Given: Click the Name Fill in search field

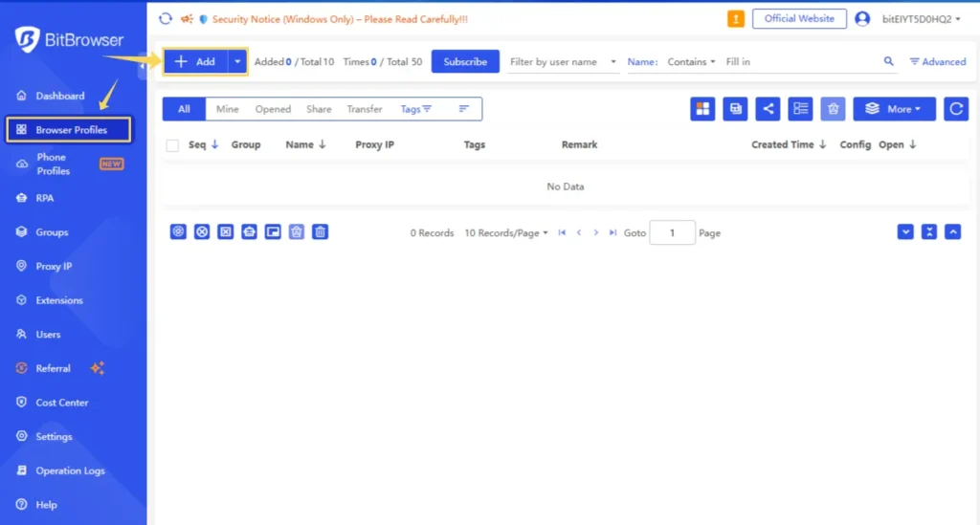Looking at the screenshot, I should click(x=801, y=62).
